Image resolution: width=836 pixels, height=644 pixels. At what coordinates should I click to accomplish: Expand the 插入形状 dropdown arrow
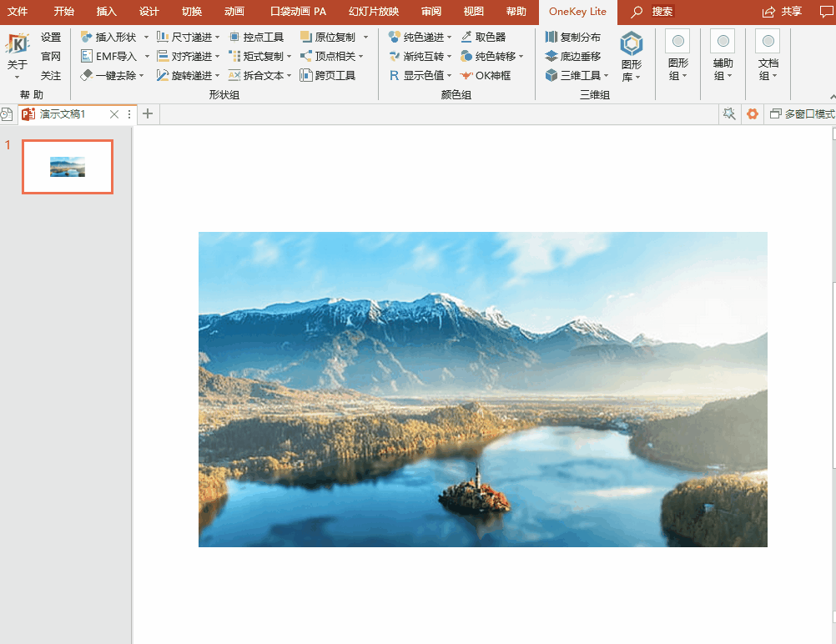click(146, 38)
